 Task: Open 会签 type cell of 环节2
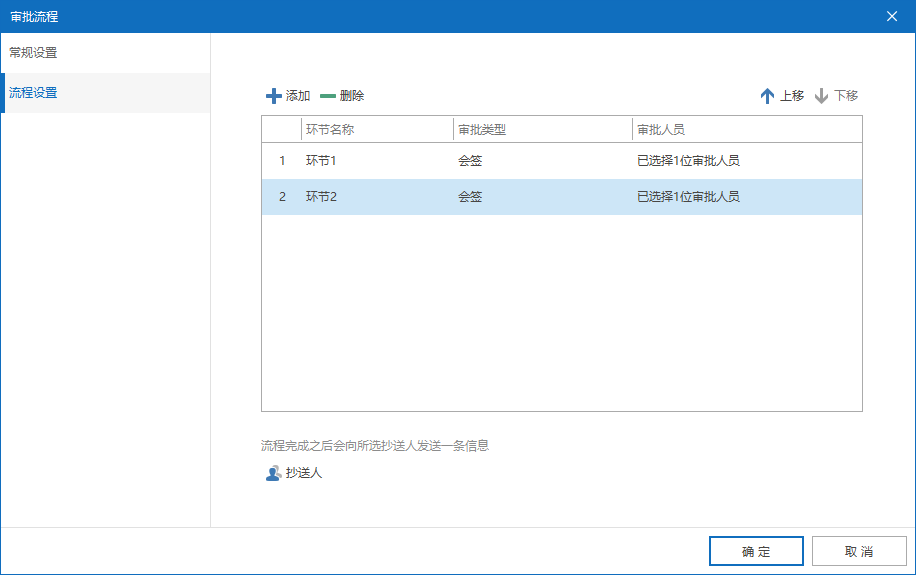[470, 197]
